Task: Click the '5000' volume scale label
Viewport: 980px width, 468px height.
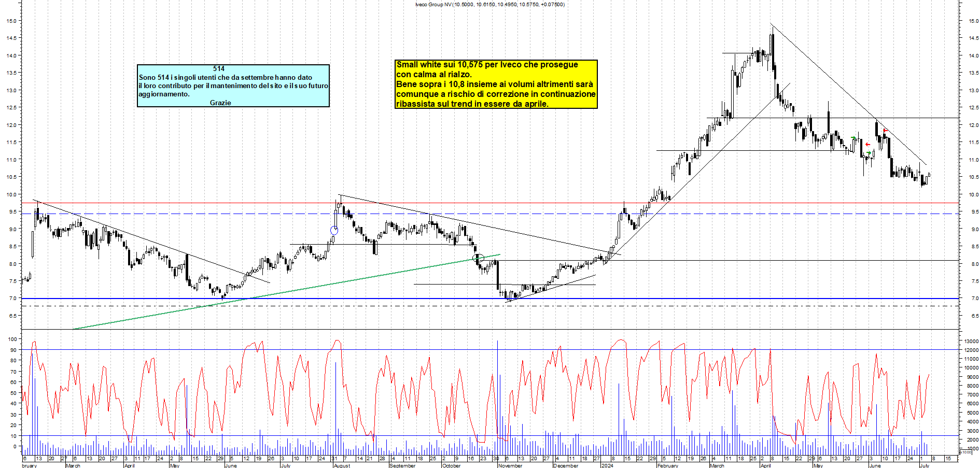Action: coord(973,413)
